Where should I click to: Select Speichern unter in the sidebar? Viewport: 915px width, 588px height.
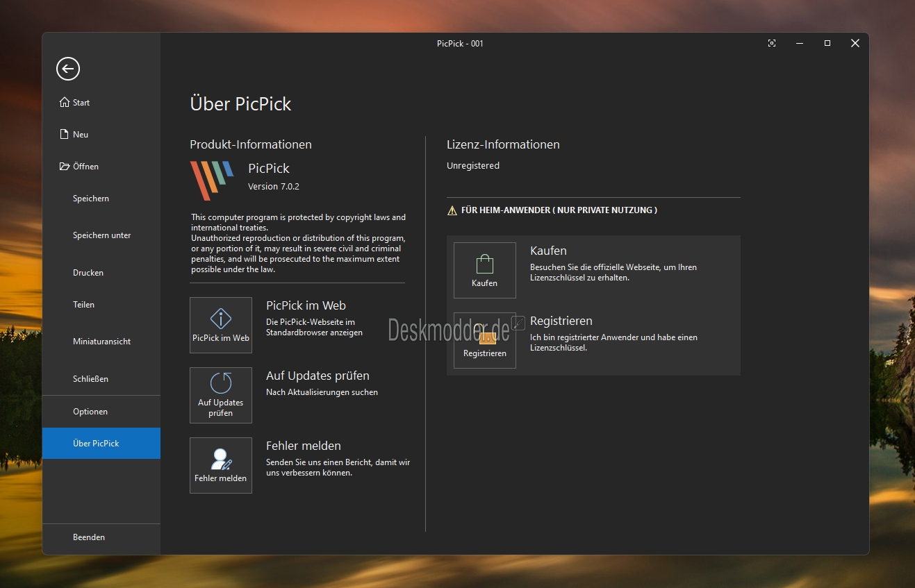[101, 235]
